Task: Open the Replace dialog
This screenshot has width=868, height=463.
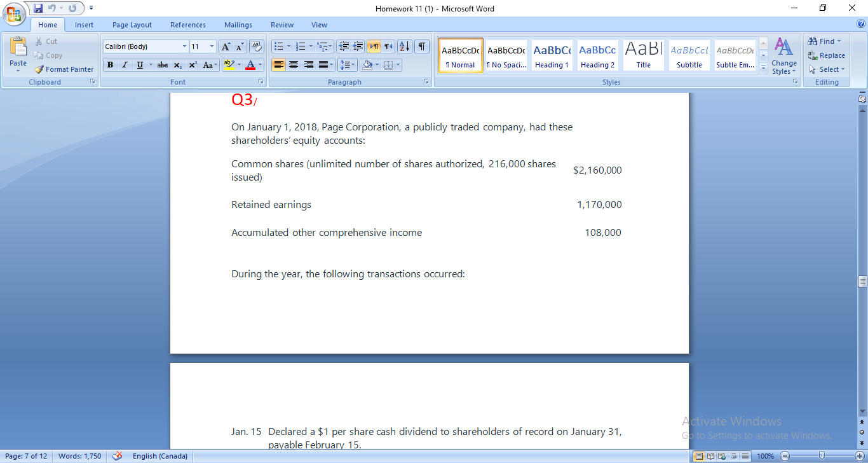Action: click(825, 55)
